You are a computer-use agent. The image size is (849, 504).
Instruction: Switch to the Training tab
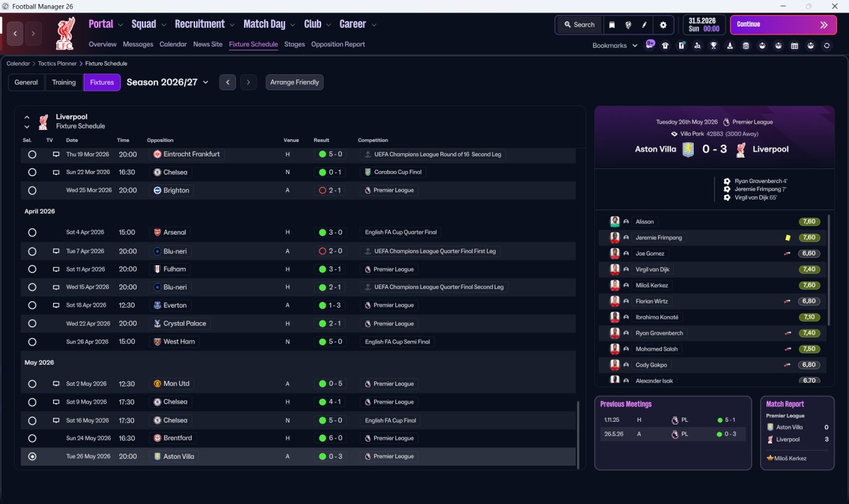click(x=64, y=82)
